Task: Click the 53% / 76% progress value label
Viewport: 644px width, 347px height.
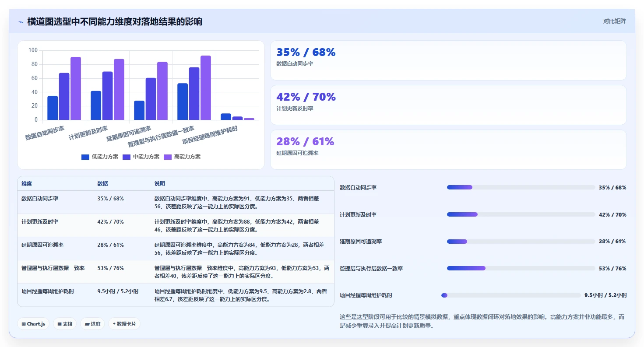Action: click(x=612, y=269)
